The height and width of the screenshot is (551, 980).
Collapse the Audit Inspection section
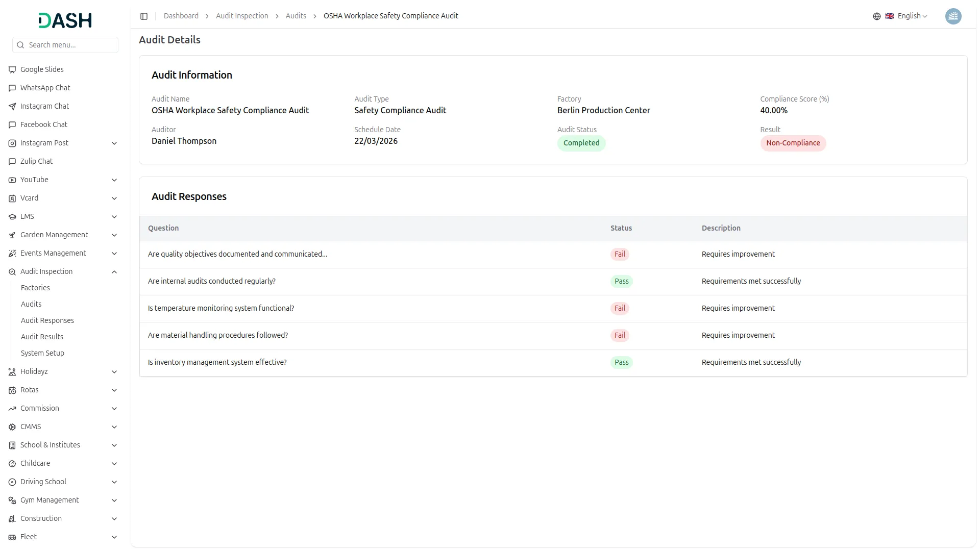coord(114,272)
